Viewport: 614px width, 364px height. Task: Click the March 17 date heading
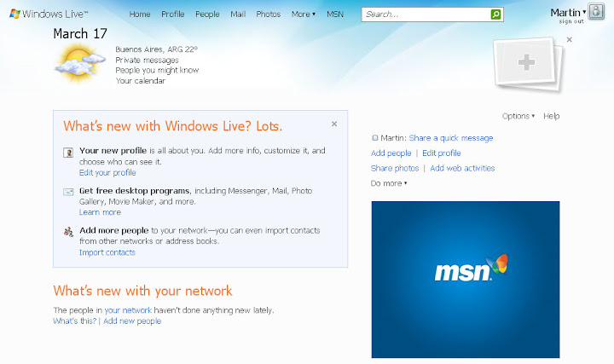[x=80, y=33]
